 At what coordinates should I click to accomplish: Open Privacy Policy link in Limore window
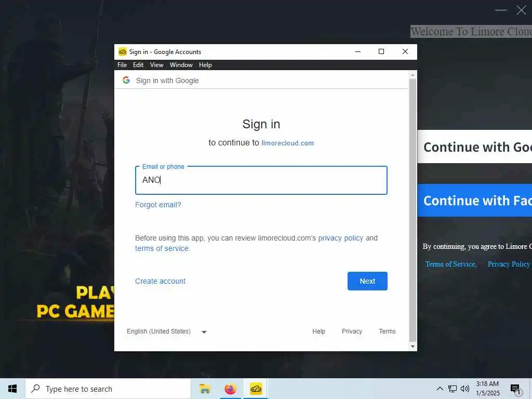tap(509, 264)
